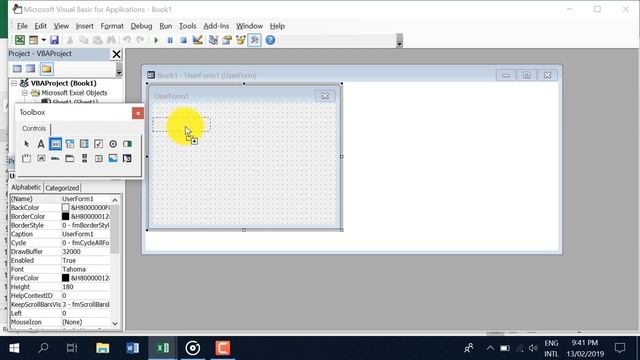Open the Insert menu
This screenshot has width=640, height=360.
point(84,26)
